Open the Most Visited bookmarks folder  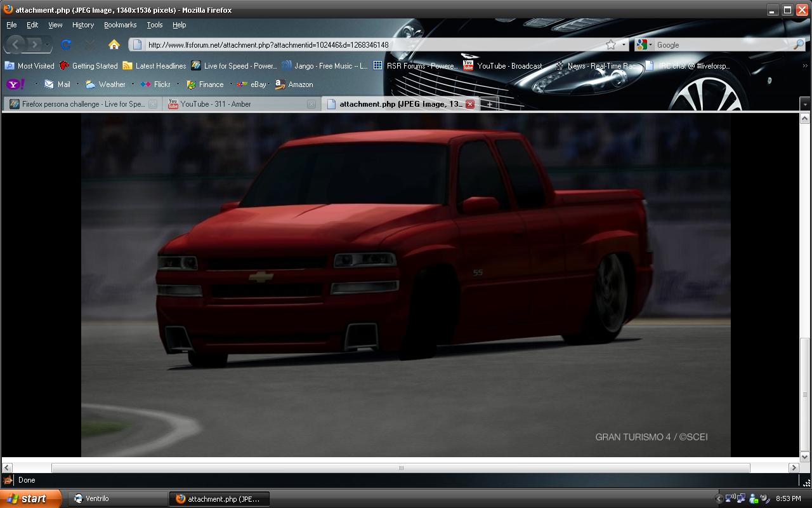(29, 65)
